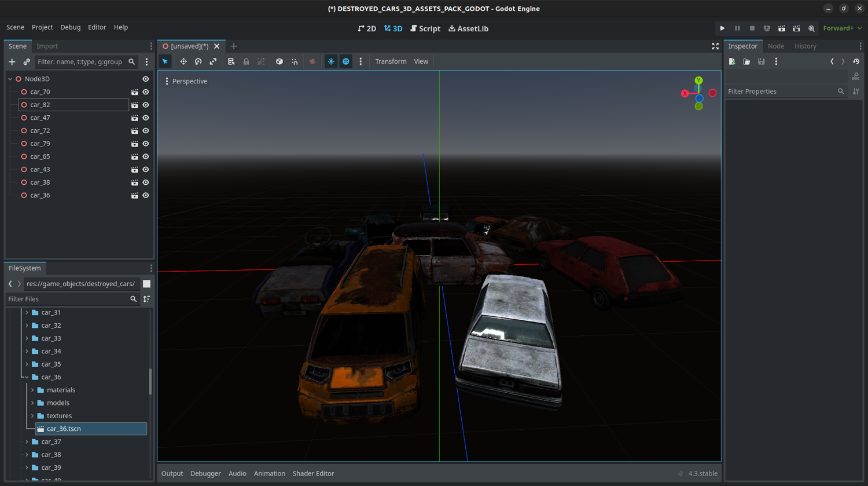Run the current scene icon
Screen dimensions: 868x486
[782, 28]
